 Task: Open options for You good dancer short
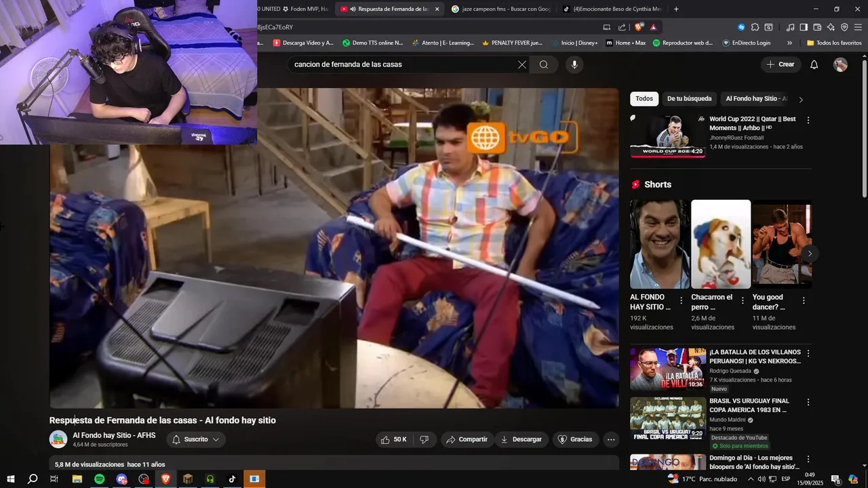[804, 300]
